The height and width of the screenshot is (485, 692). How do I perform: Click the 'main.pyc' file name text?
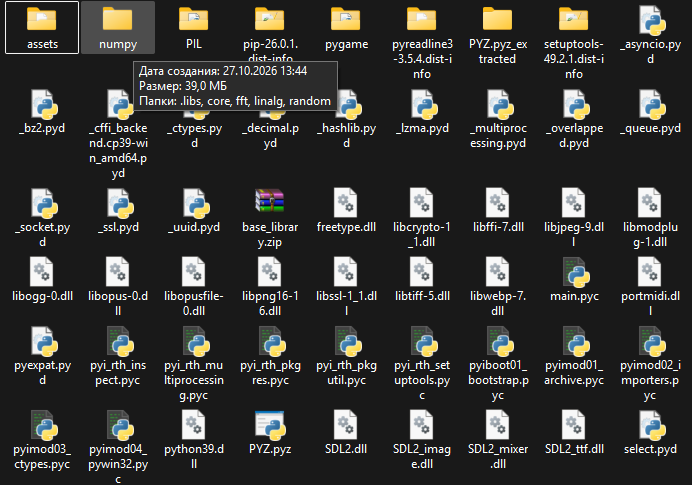click(574, 296)
